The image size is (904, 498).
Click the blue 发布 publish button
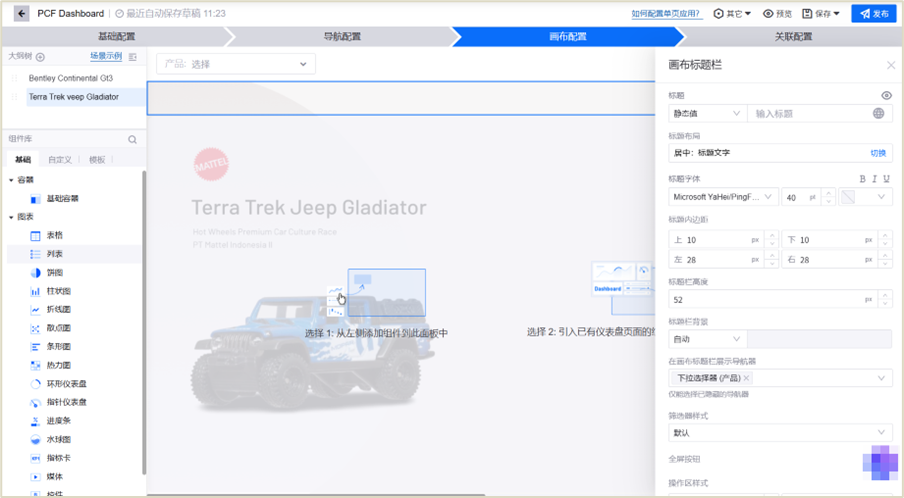tap(873, 14)
